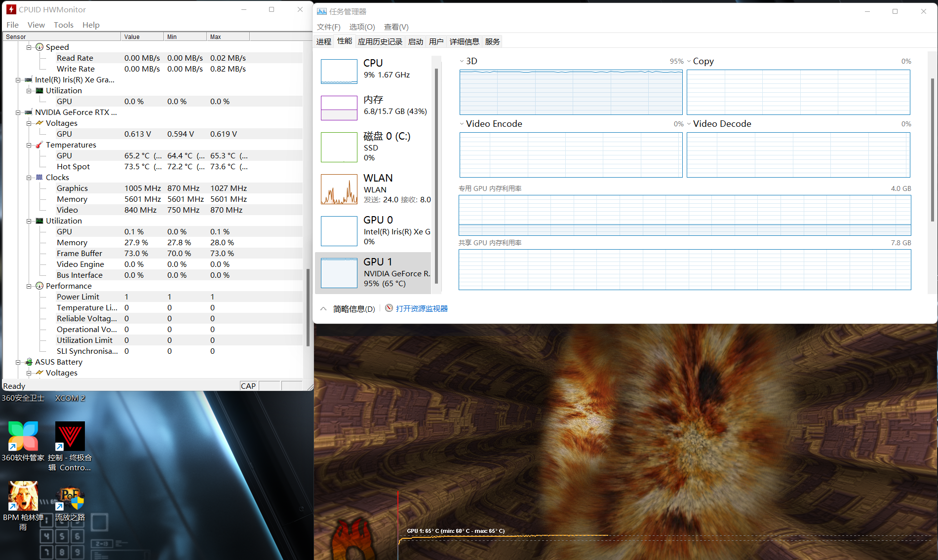Click the 专用 GPU 内存利用率 graph

coord(685,215)
